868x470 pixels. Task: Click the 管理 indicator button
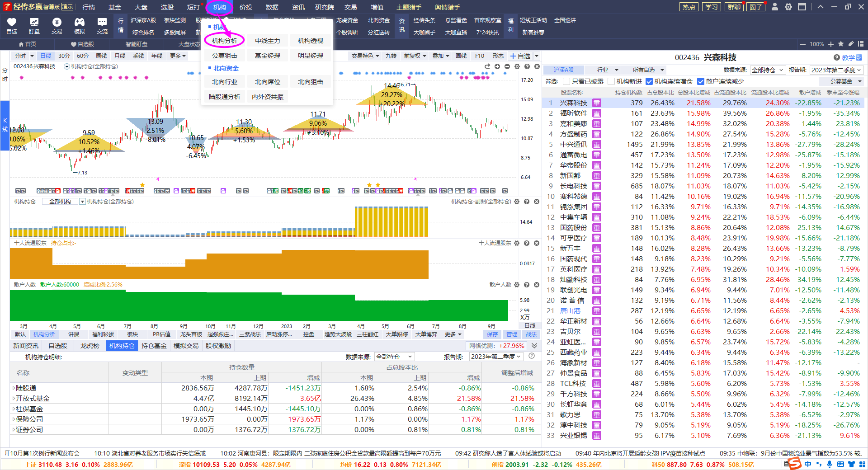[x=512, y=334]
